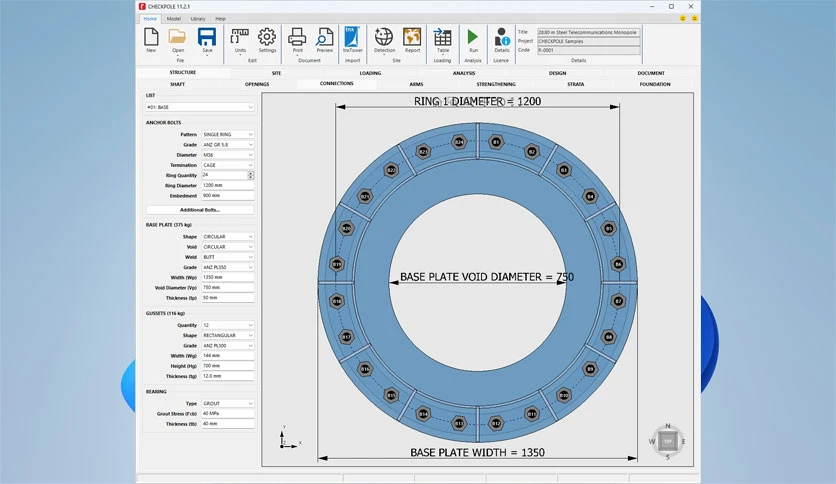836x484 pixels.
Task: Open the site Report
Action: coord(412,40)
